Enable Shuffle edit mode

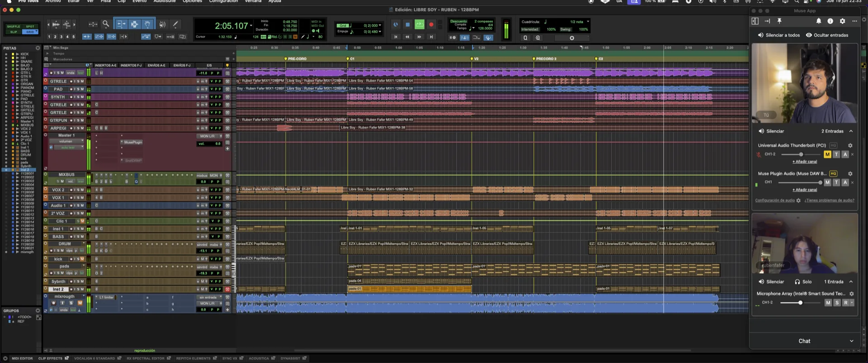14,27
